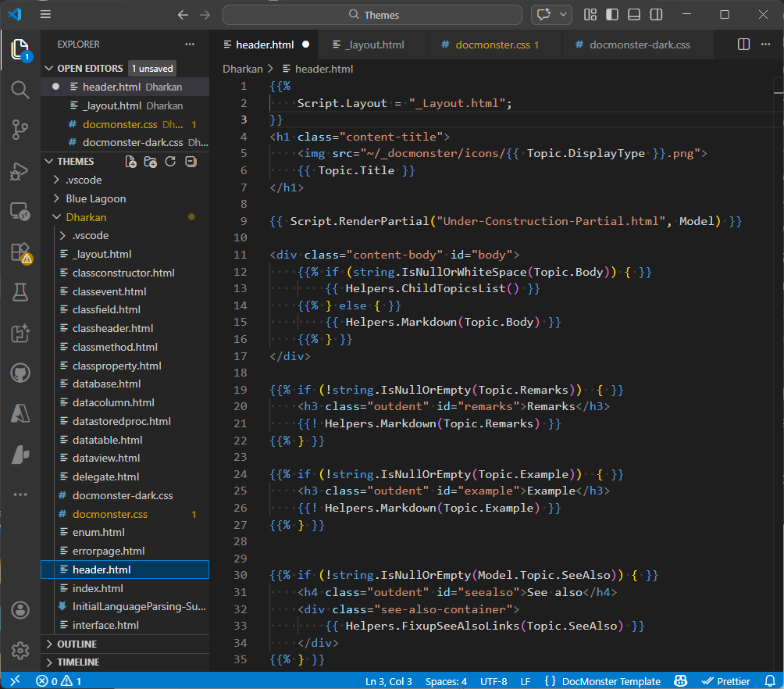Go back in navigation history
The width and height of the screenshot is (784, 689).
pos(183,15)
